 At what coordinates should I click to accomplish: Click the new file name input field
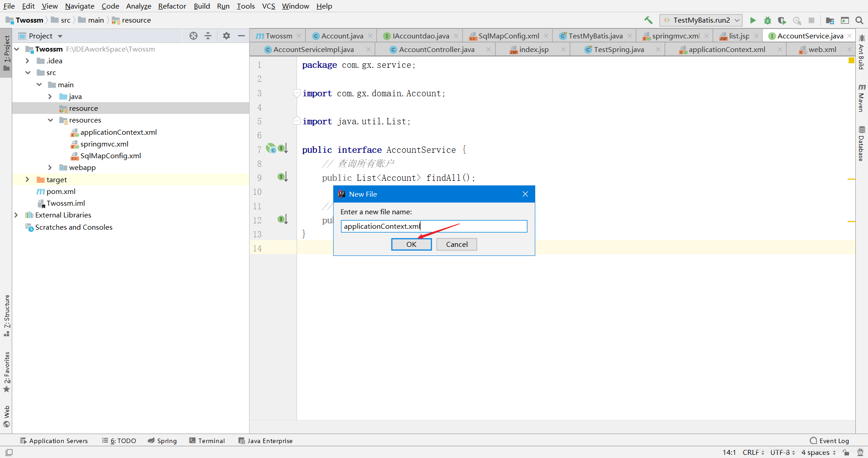tap(434, 226)
